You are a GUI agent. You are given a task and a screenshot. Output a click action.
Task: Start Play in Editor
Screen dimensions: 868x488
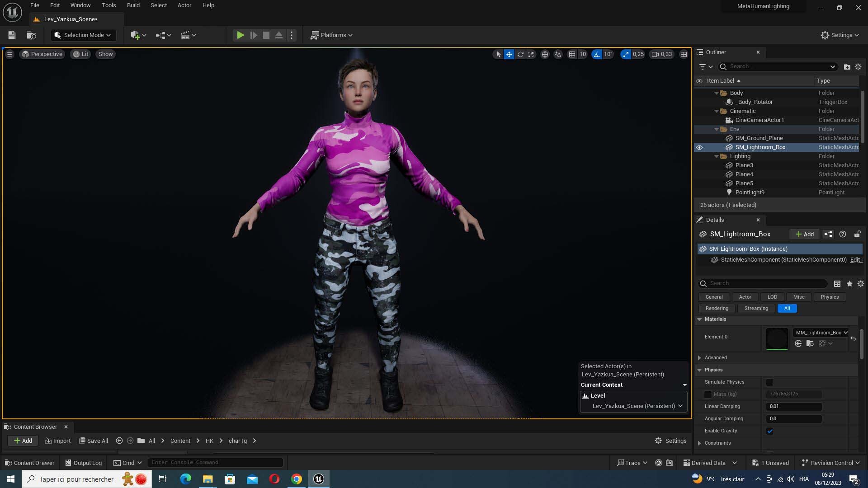(241, 35)
